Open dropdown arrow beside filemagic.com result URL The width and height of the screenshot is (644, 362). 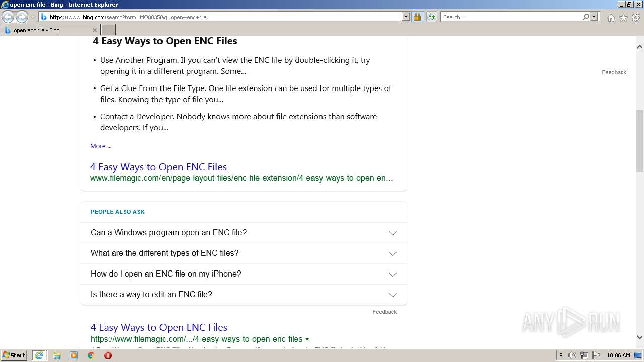click(x=307, y=339)
